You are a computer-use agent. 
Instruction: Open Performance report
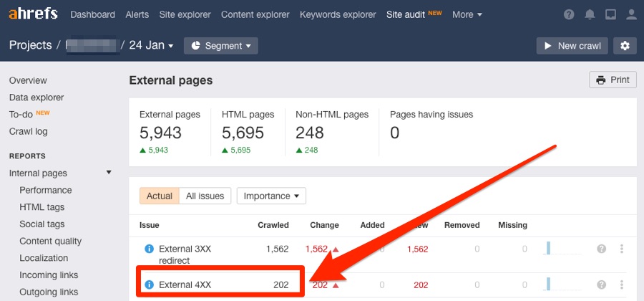pyautogui.click(x=46, y=191)
